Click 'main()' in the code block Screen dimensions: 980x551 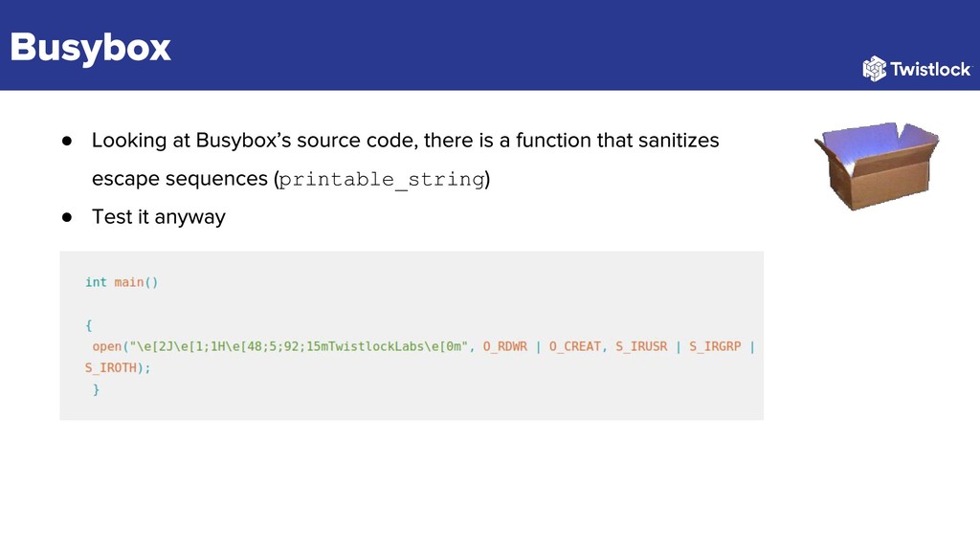point(136,282)
